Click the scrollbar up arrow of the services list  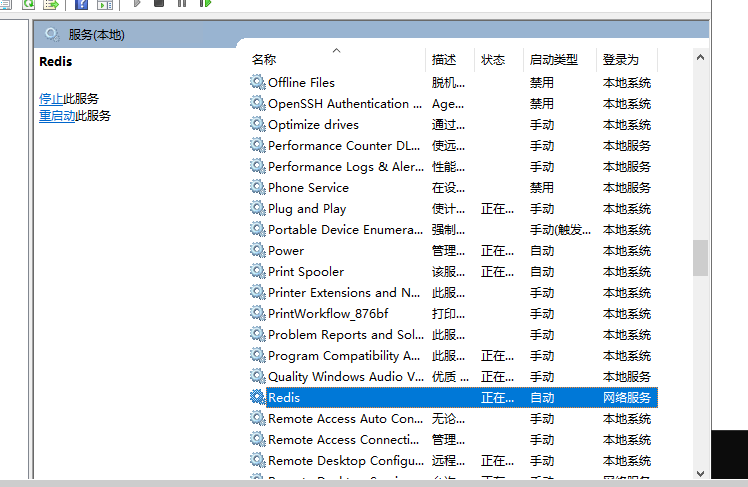click(x=700, y=57)
